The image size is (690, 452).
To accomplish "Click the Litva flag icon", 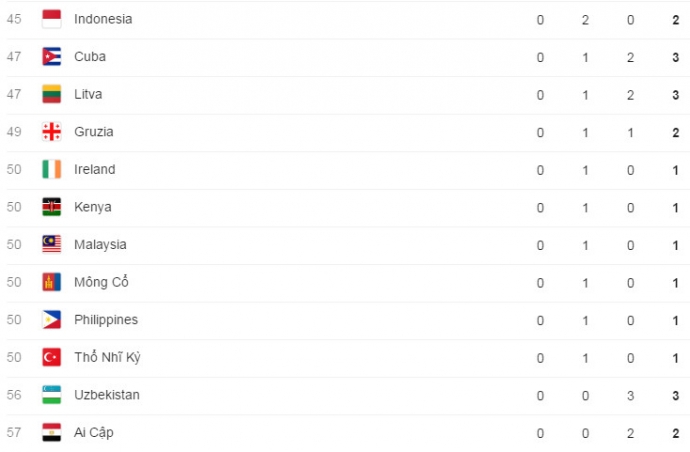I will click(x=51, y=94).
